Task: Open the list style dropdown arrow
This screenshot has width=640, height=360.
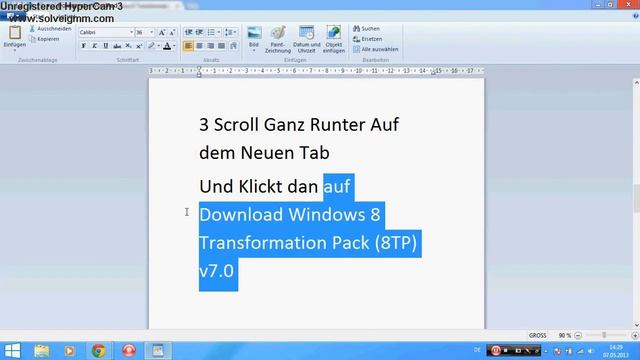Action: coord(219,32)
